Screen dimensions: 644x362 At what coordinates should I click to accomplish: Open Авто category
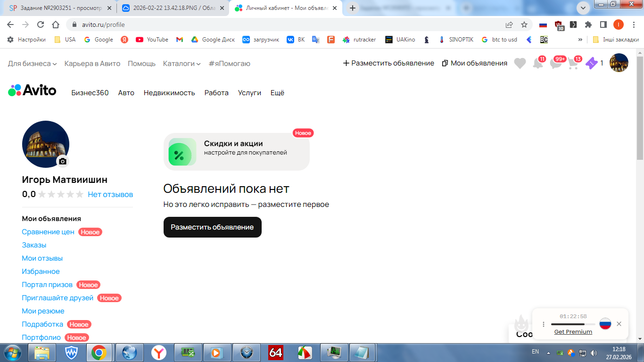[126, 93]
